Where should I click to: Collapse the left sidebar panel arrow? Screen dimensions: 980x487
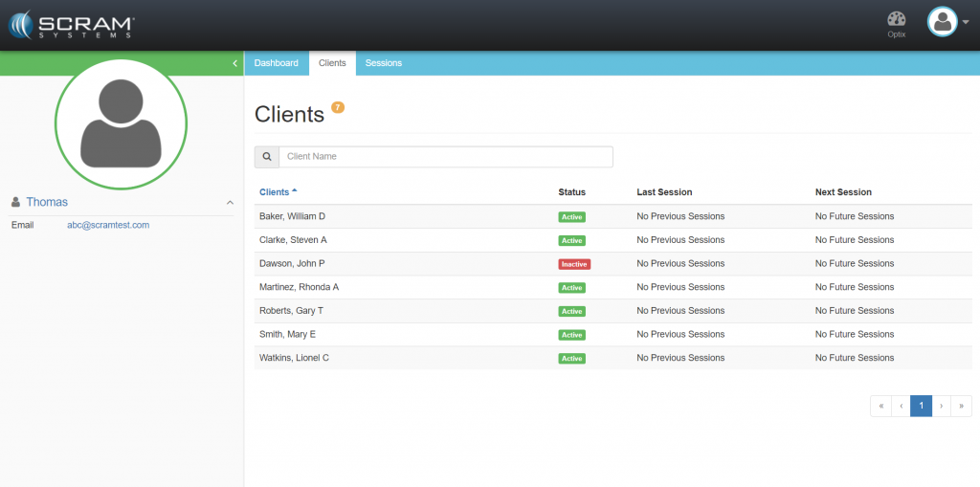click(235, 63)
